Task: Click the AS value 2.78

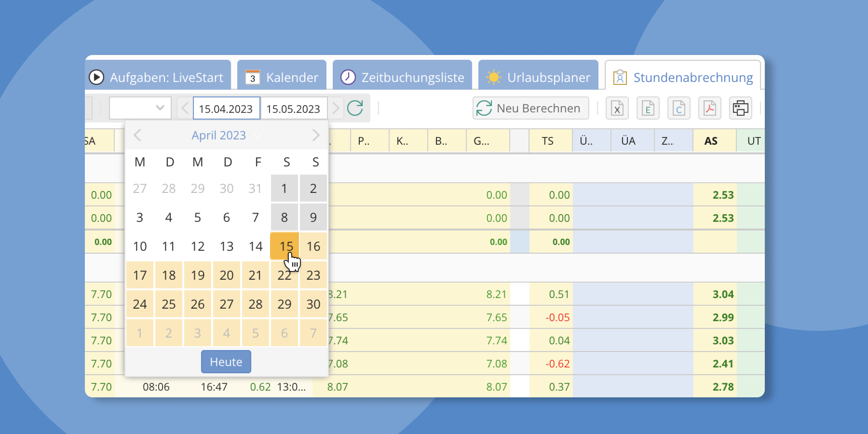Action: coord(723,386)
